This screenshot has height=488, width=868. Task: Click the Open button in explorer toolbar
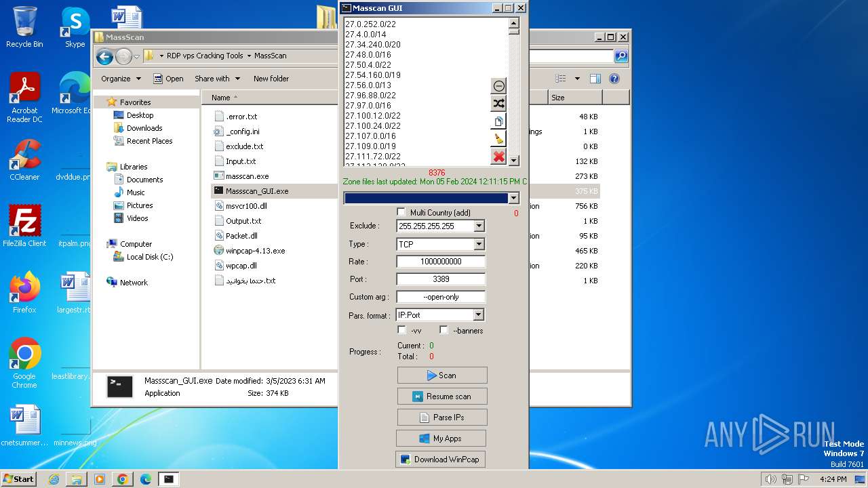point(168,79)
